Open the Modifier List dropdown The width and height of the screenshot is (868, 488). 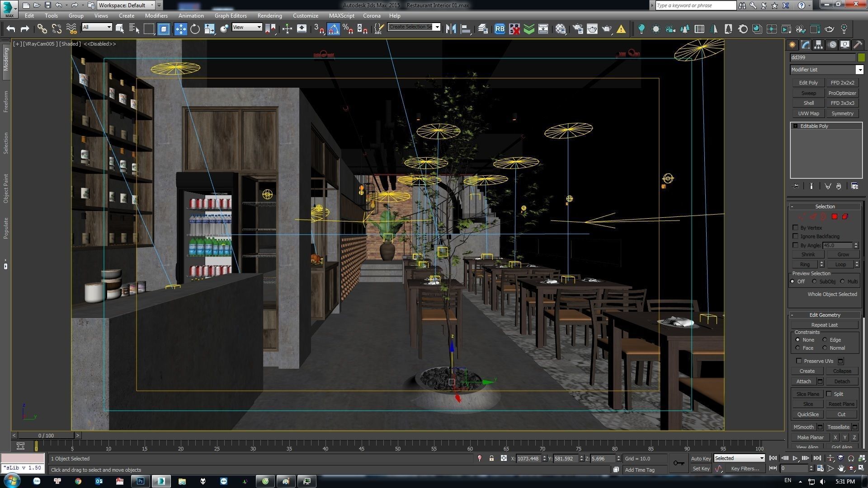[859, 70]
